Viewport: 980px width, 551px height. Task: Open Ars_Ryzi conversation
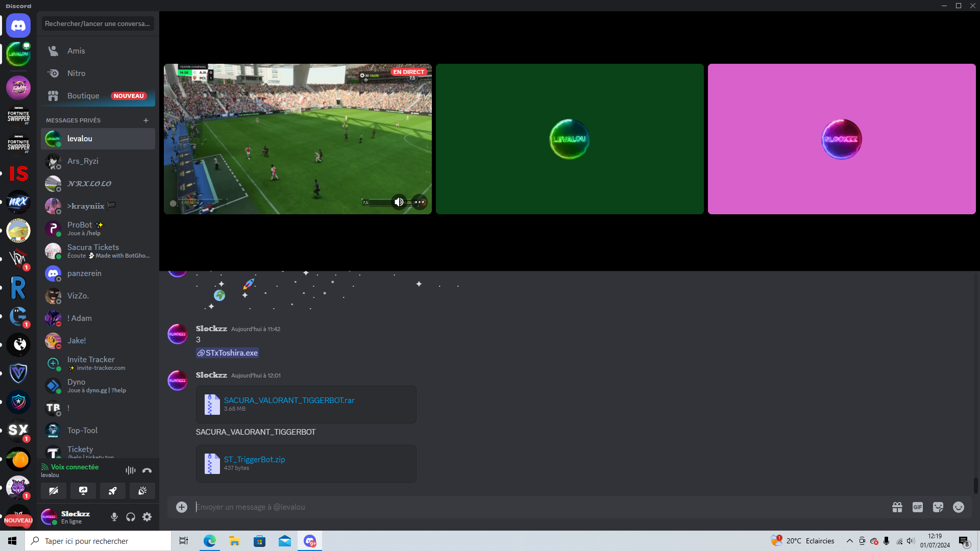pos(98,161)
